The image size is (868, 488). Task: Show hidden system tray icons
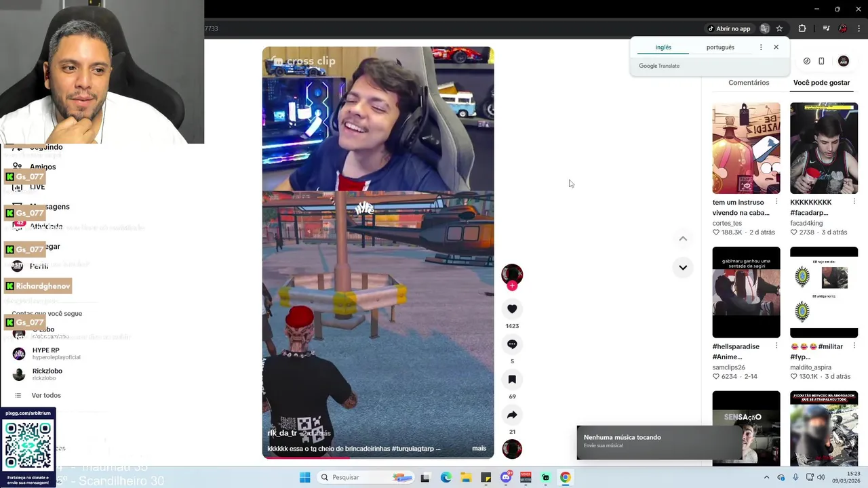coord(767,477)
